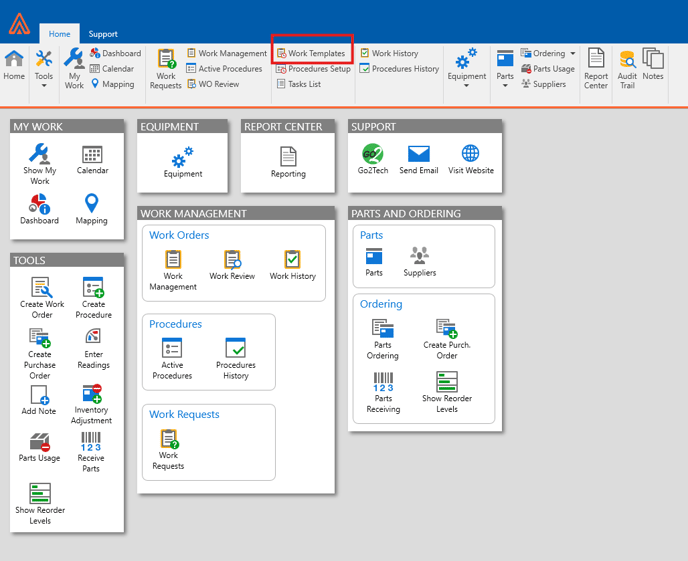Open Procedures History in the ribbon
688x561 pixels.
[x=399, y=68]
